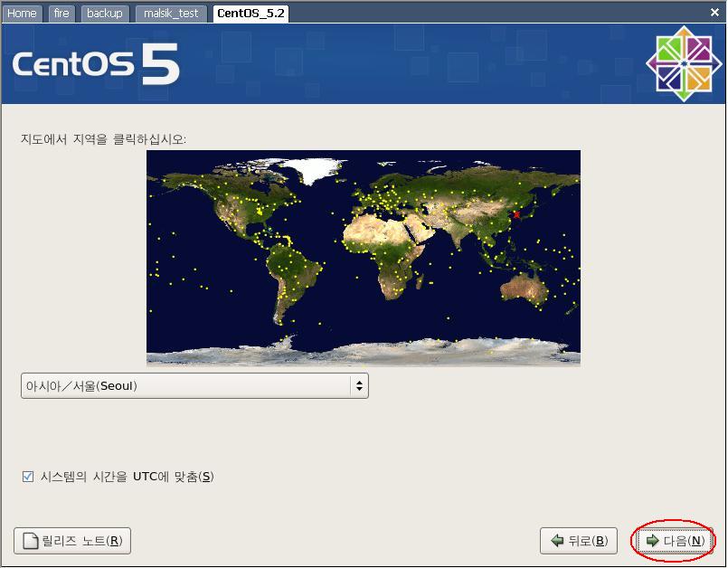Open the Asia/Seoul timezone dropdown
The width and height of the screenshot is (728, 568).
[x=194, y=385]
